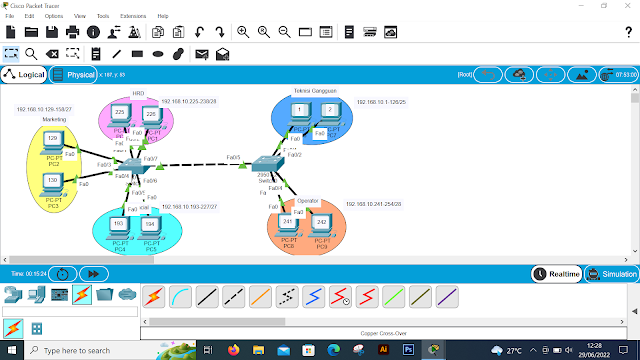Click the central left switch device
The width and height of the screenshot is (640, 360).
point(133,165)
